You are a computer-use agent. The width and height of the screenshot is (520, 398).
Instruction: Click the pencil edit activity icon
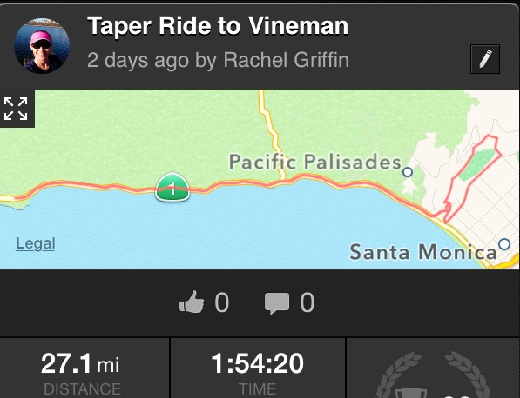(485, 59)
